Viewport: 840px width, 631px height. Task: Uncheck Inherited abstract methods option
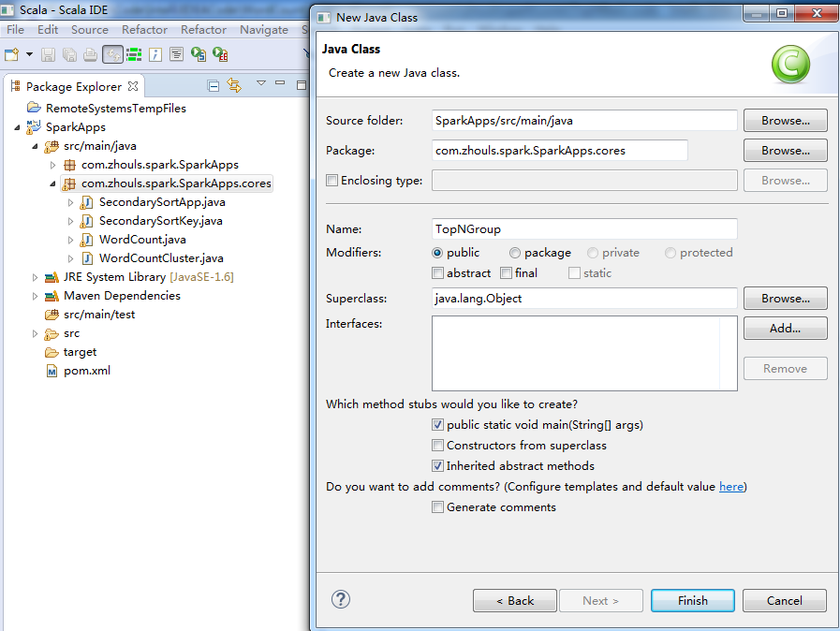point(437,466)
